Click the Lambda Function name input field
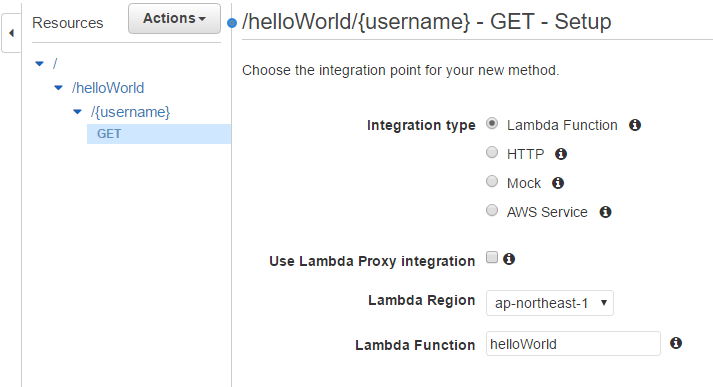713x387 pixels. tap(573, 344)
